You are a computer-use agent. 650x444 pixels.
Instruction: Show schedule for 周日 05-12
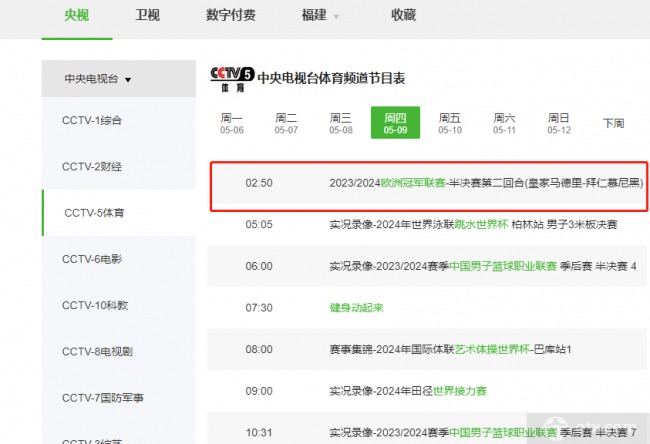559,123
